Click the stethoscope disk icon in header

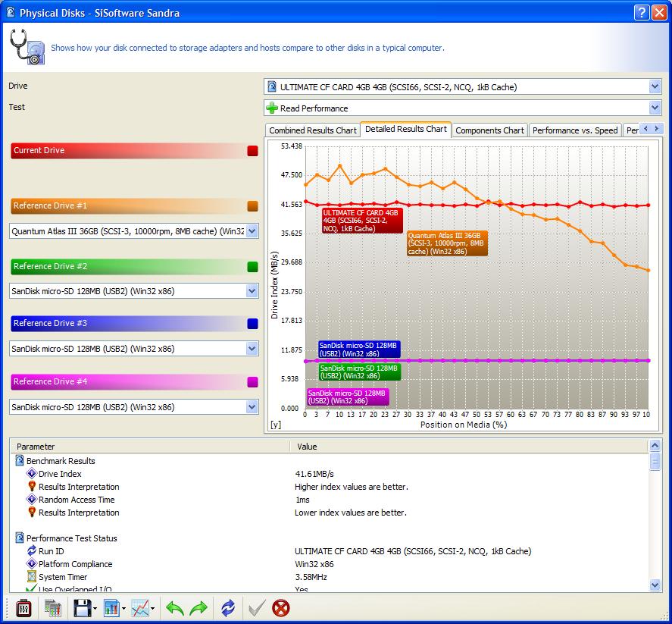point(27,47)
